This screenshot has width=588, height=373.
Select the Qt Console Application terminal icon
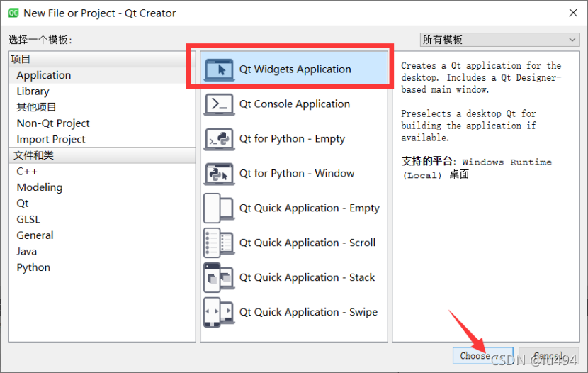pyautogui.click(x=219, y=104)
